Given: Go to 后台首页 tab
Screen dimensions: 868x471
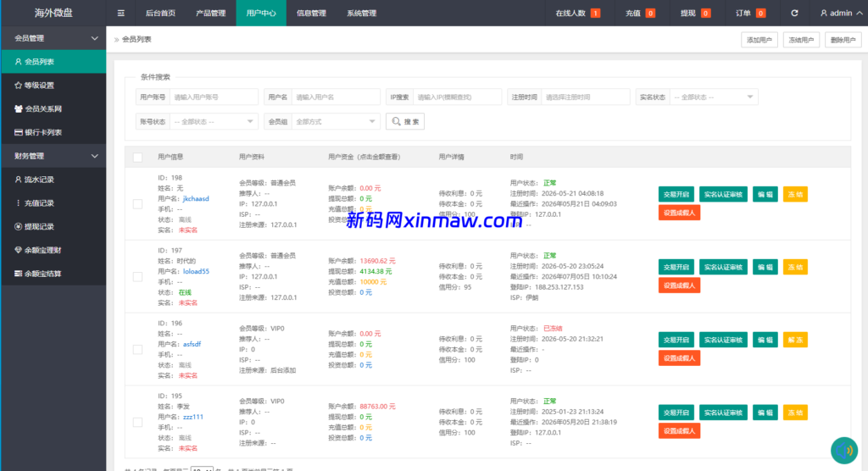Looking at the screenshot, I should [x=160, y=14].
